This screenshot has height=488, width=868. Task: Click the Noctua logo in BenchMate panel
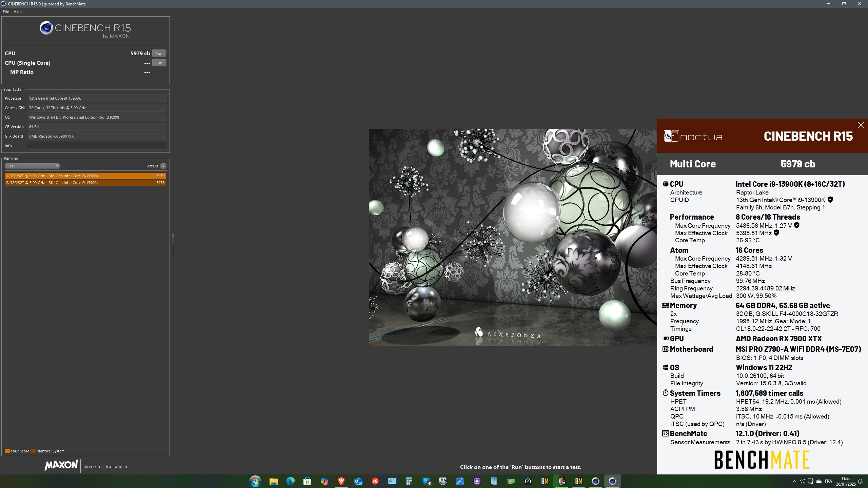(x=693, y=136)
